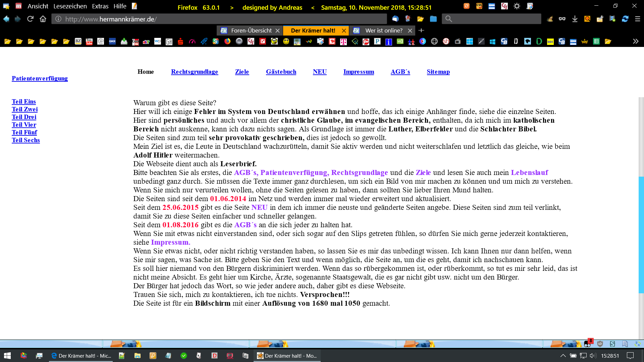Reload the current page
Screen dimensions: 644x362
31,19
